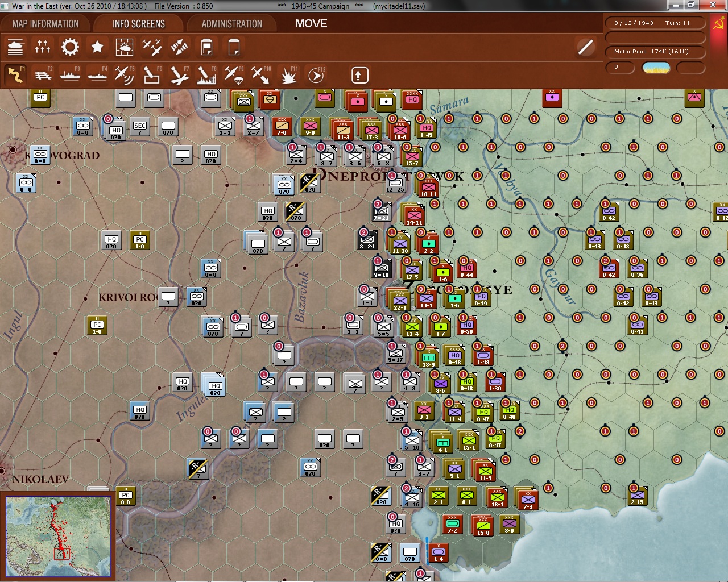This screenshot has width=728, height=582.
Task: Select Move mode F1 icon
Action: click(15, 75)
